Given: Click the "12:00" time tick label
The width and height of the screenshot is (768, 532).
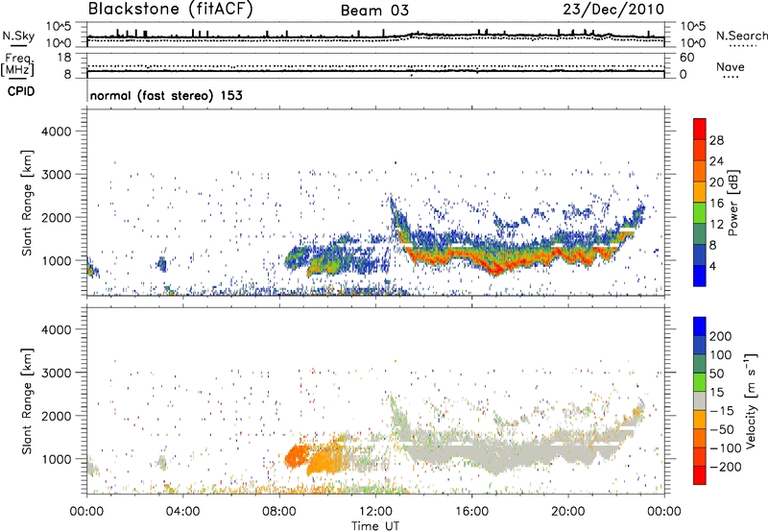Looking at the screenshot, I should pyautogui.click(x=375, y=512).
